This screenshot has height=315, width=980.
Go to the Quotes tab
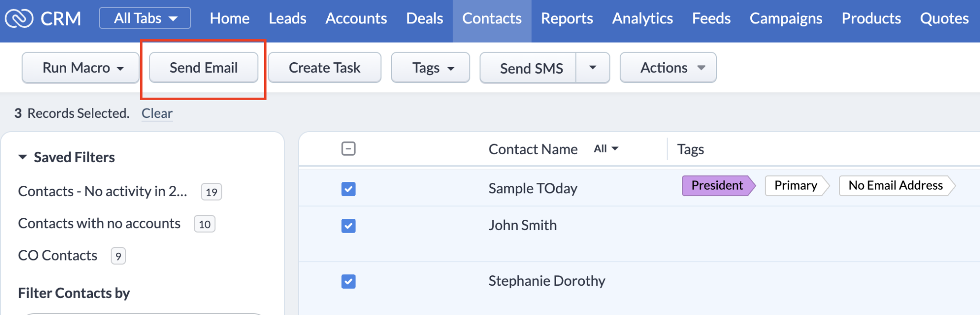coord(945,19)
